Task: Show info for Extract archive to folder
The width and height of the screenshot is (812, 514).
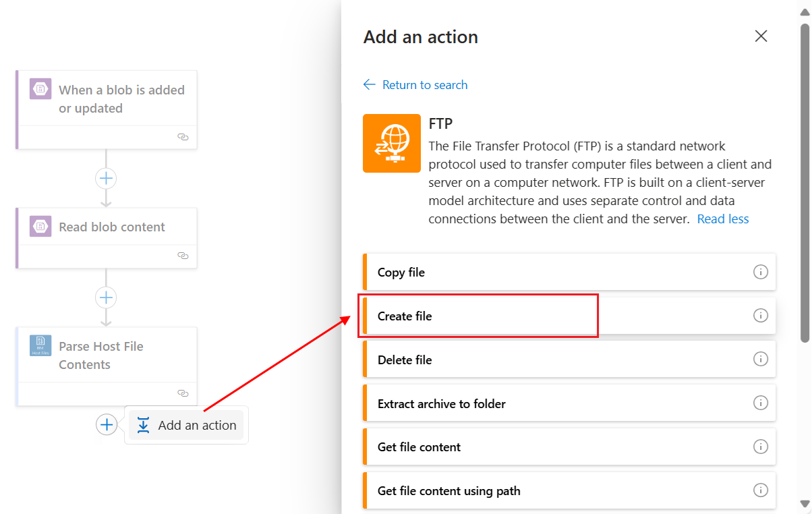Action: tap(761, 403)
